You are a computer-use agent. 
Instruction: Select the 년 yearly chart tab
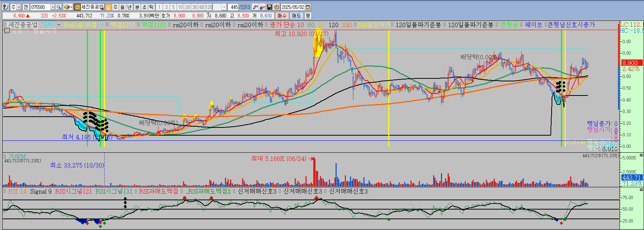pos(129,7)
